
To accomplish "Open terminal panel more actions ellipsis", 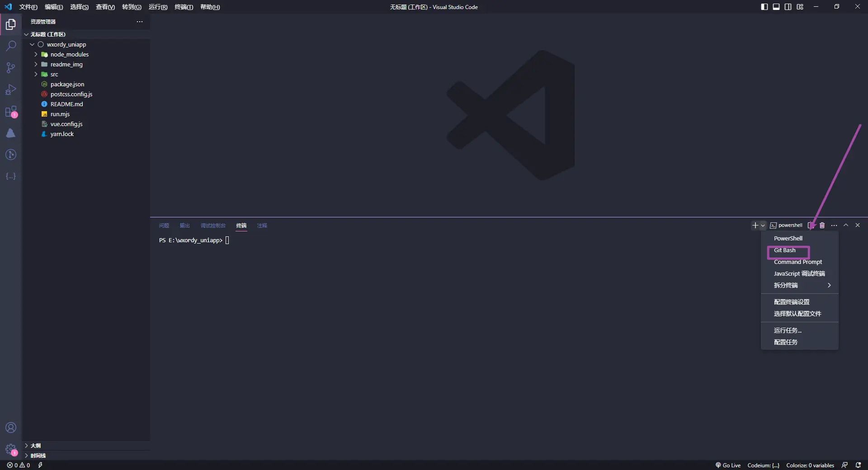I will [834, 225].
